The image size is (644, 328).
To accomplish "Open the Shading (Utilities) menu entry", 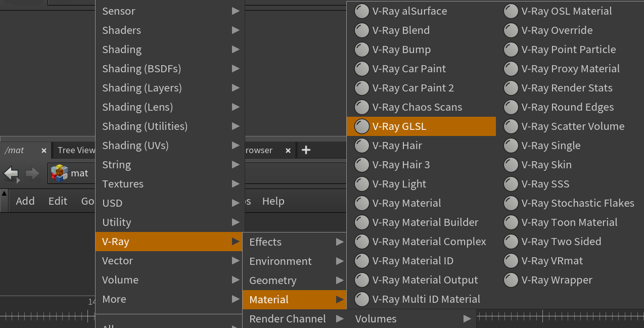I will click(170, 126).
